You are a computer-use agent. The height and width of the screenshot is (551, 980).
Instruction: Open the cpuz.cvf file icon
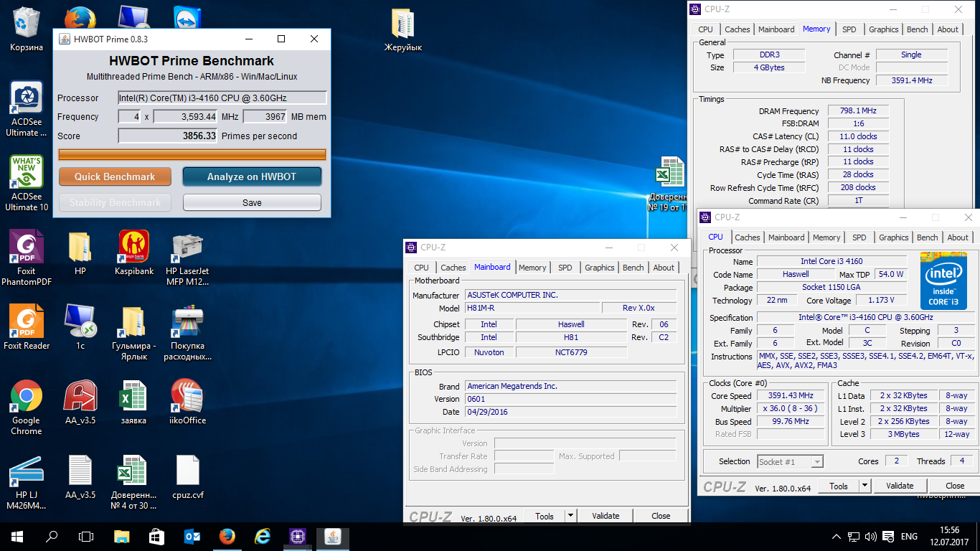187,476
